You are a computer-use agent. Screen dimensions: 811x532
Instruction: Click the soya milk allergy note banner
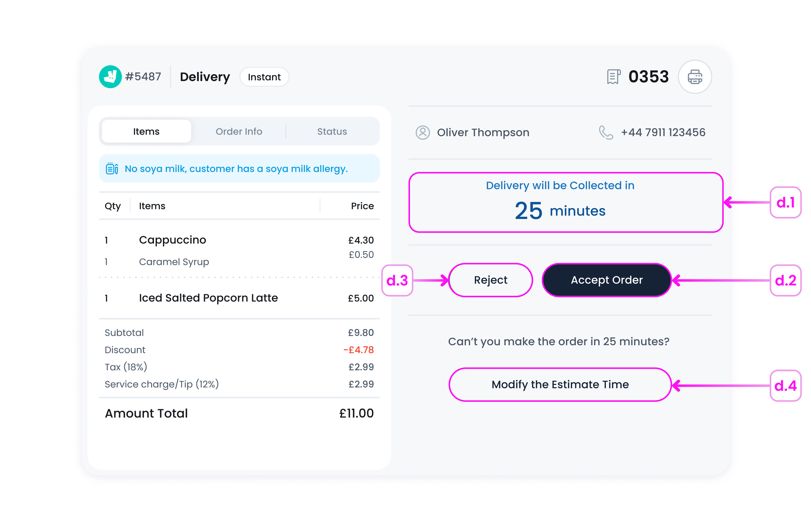click(236, 168)
